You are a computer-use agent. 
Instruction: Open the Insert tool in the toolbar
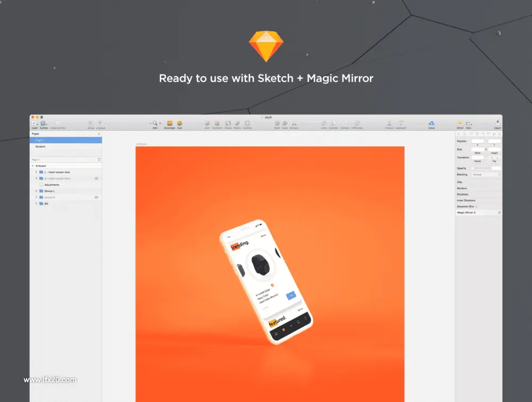click(x=34, y=123)
